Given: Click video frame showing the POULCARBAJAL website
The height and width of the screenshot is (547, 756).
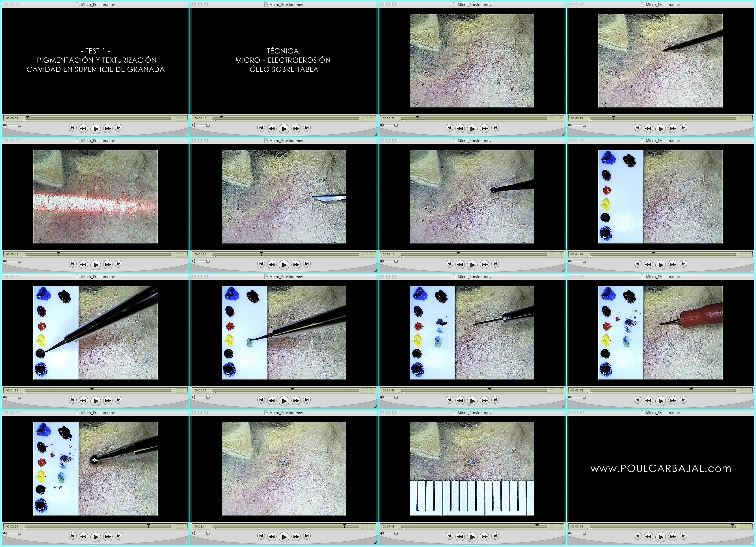Looking at the screenshot, I should [660, 469].
